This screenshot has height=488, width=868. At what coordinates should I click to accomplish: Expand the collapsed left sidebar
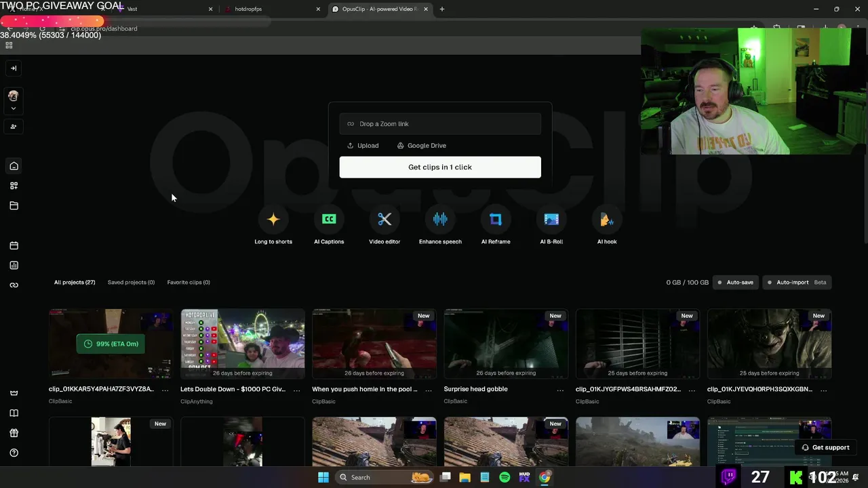tap(14, 68)
